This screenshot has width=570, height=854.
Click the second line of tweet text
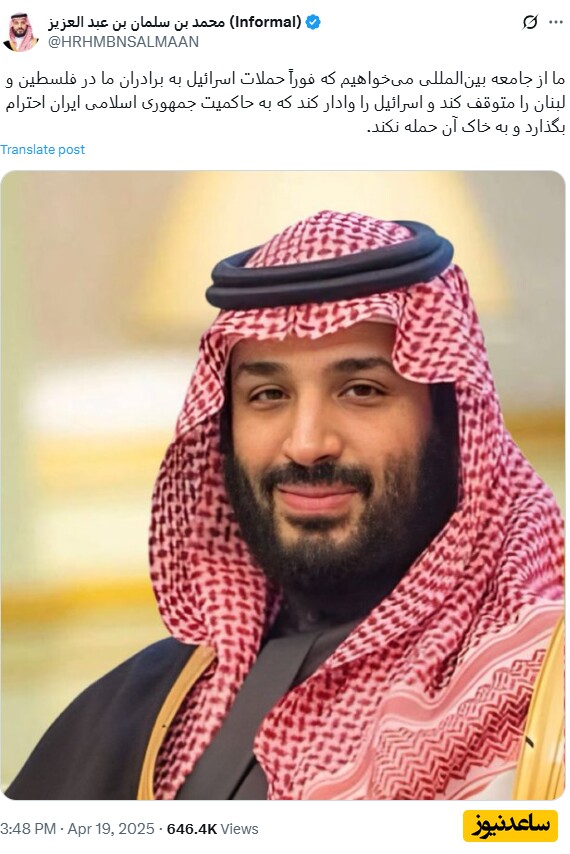point(285,103)
